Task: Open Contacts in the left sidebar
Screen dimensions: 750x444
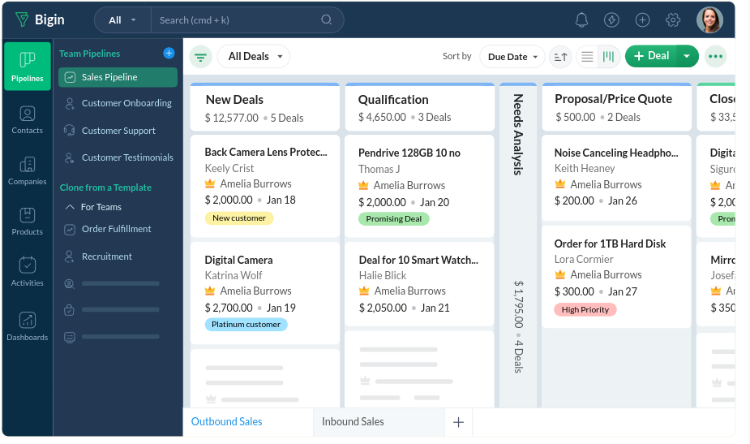Action: pyautogui.click(x=27, y=119)
